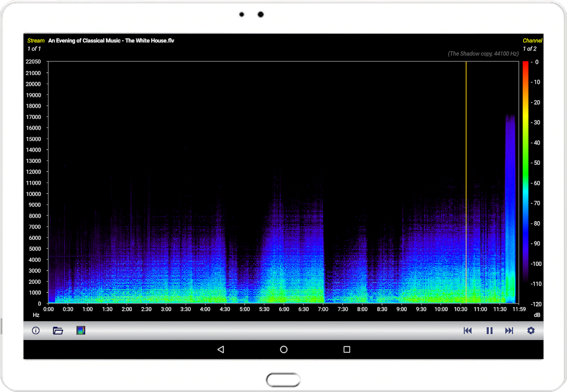Click the dB color scale bar

point(525,182)
